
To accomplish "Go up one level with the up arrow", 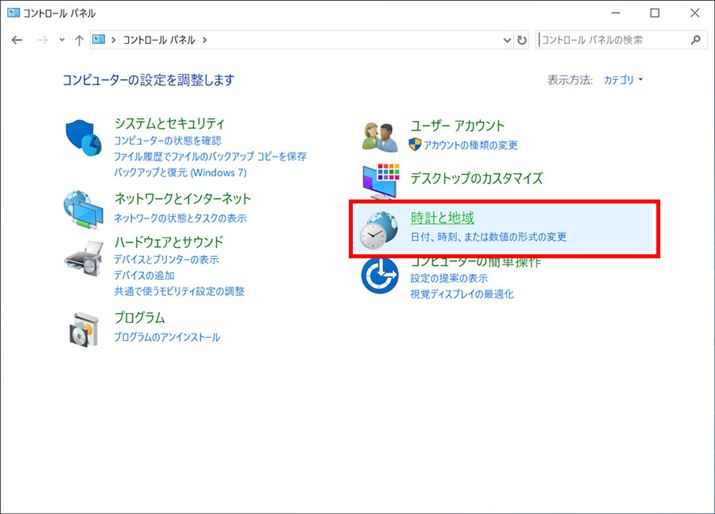I will click(x=79, y=40).
